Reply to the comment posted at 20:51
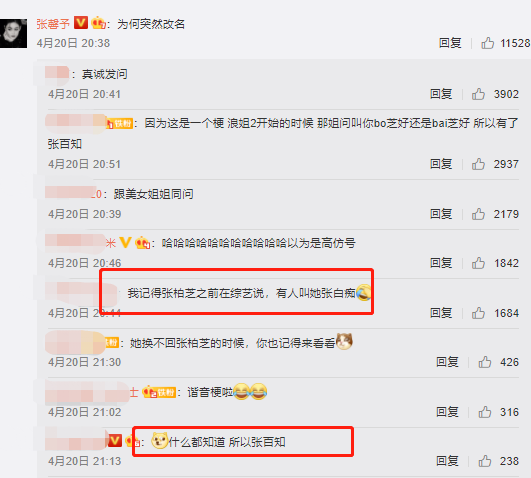The image size is (531, 478). pos(441,164)
